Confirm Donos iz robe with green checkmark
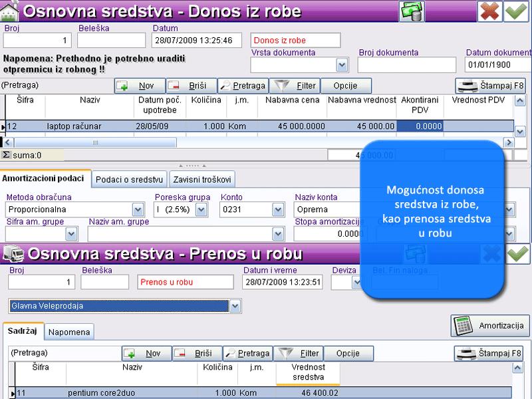The image size is (532, 399). (x=515, y=11)
